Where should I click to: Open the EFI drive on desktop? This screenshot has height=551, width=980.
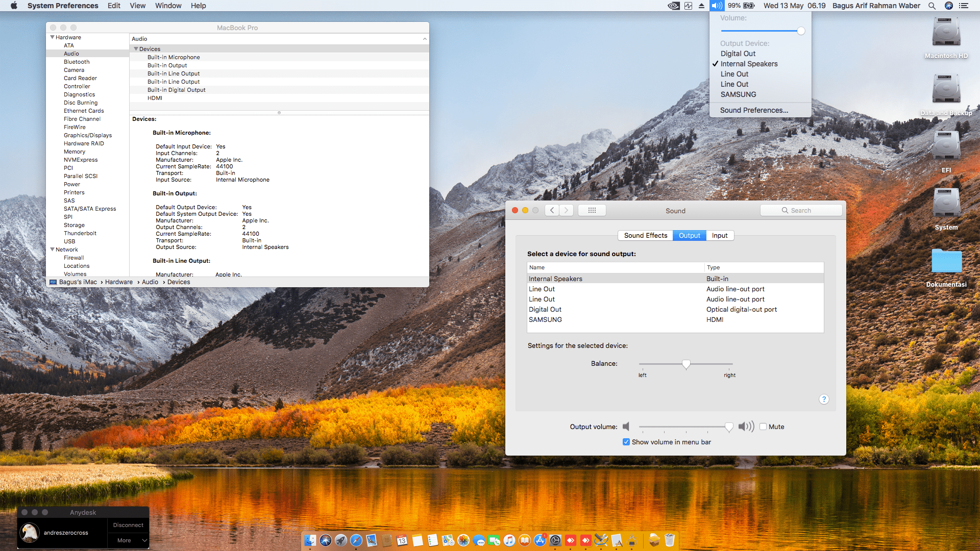click(x=946, y=146)
